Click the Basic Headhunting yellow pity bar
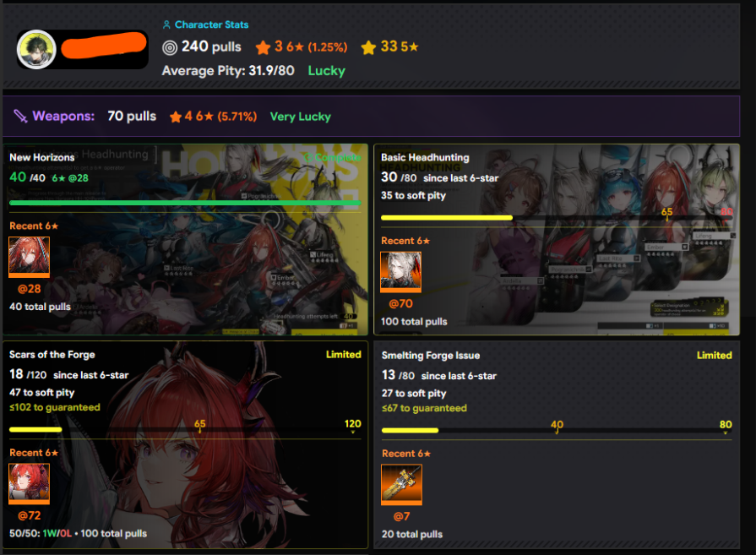This screenshot has height=555, width=756. point(447,218)
